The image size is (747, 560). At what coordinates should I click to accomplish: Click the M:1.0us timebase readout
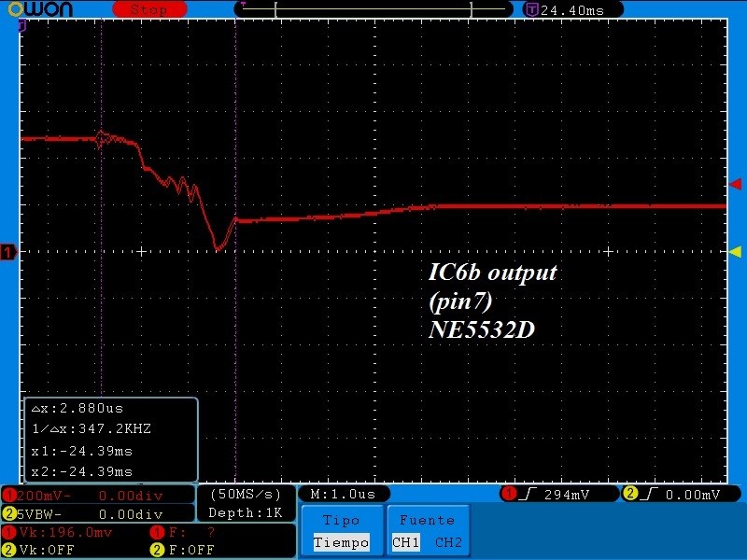coord(344,495)
